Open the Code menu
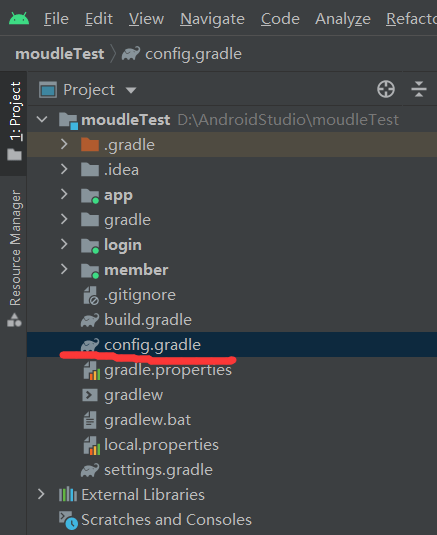 pos(280,19)
